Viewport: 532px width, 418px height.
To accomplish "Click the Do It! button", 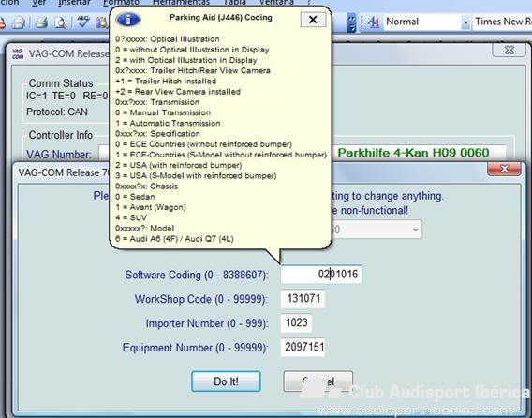I will [226, 381].
